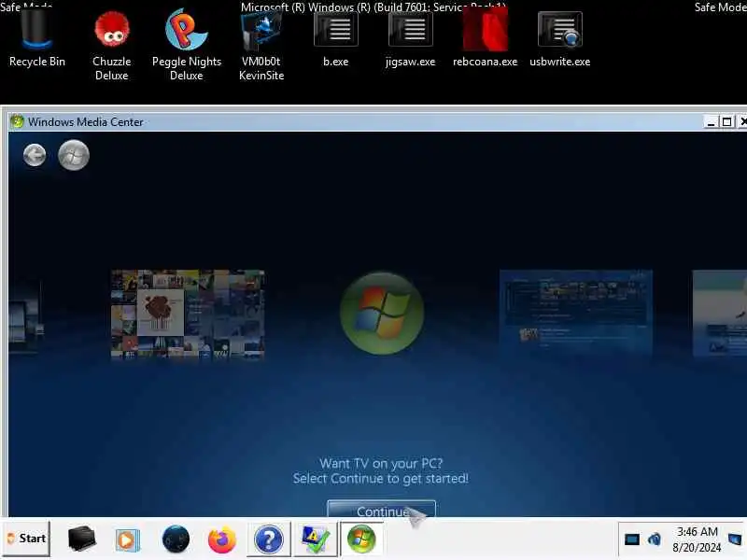This screenshot has width=747, height=560.
Task: Select jigsaw.exe desktop file
Action: 410,40
